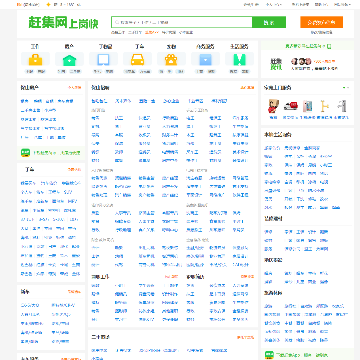
Task: Click the green search button
Action: click(x=269, y=22)
